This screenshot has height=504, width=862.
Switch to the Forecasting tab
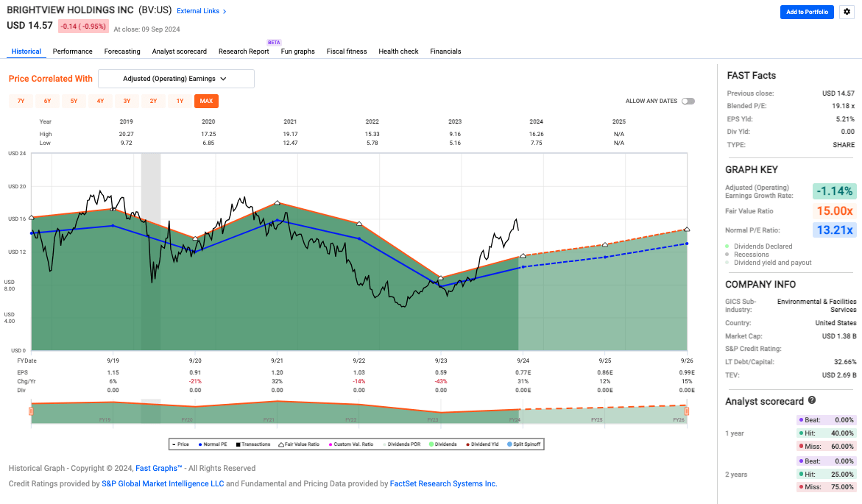tap(122, 51)
